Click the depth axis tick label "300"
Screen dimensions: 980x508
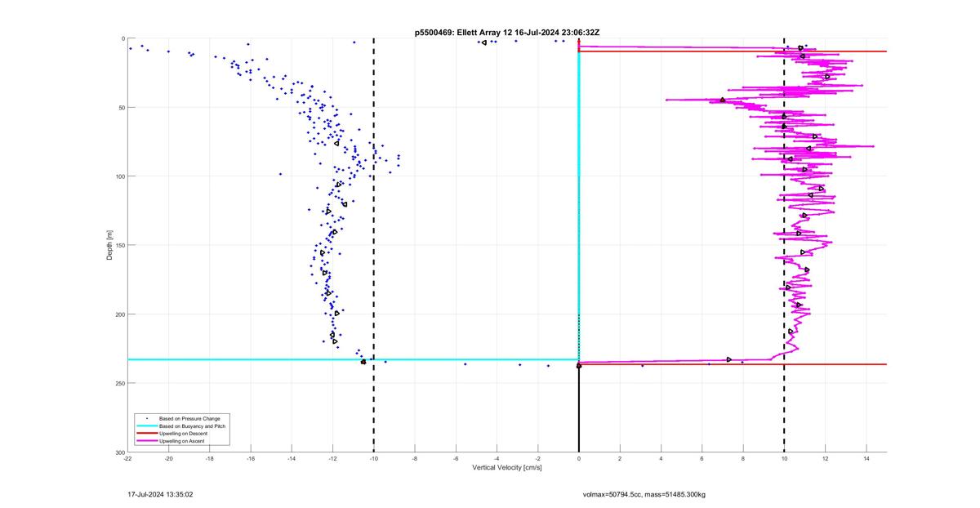click(x=120, y=452)
